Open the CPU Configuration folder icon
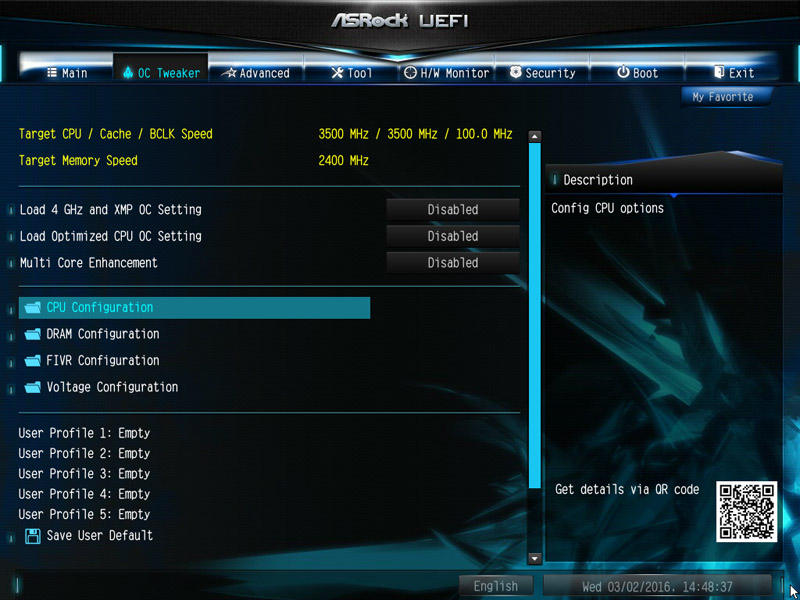 pyautogui.click(x=33, y=308)
